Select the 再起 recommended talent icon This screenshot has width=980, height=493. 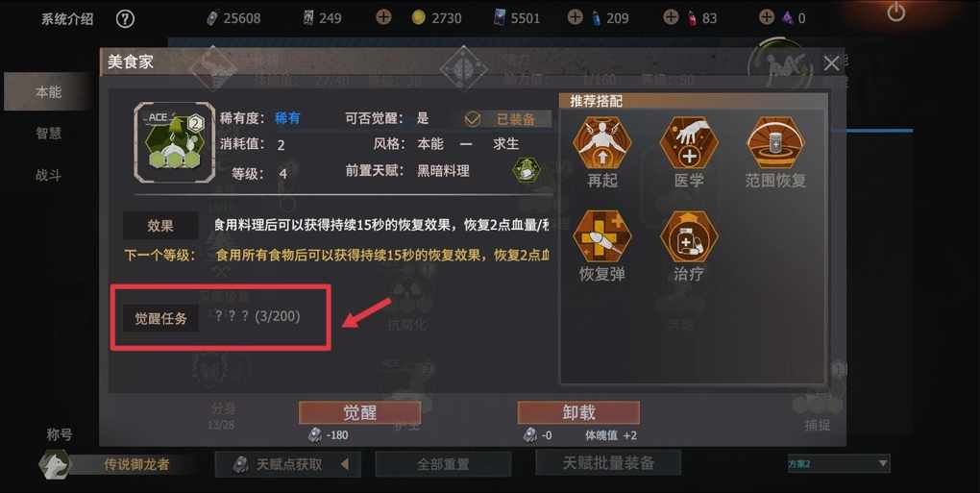(601, 142)
